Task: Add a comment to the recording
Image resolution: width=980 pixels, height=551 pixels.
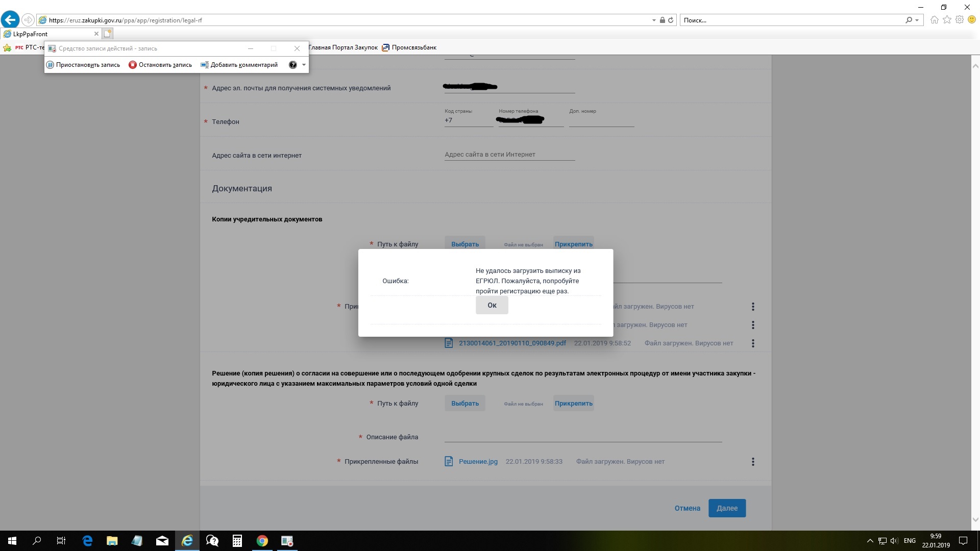Action: [239, 65]
